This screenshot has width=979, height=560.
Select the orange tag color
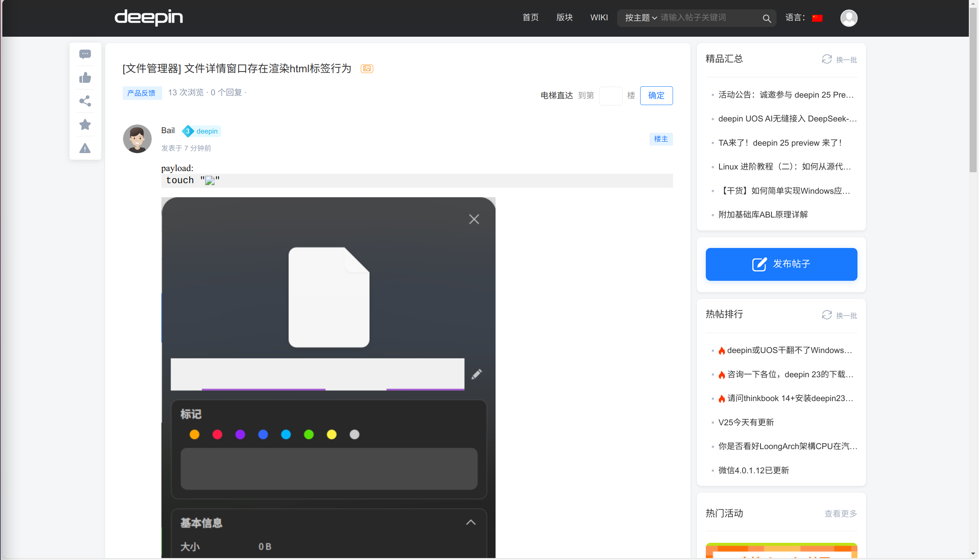pyautogui.click(x=194, y=435)
